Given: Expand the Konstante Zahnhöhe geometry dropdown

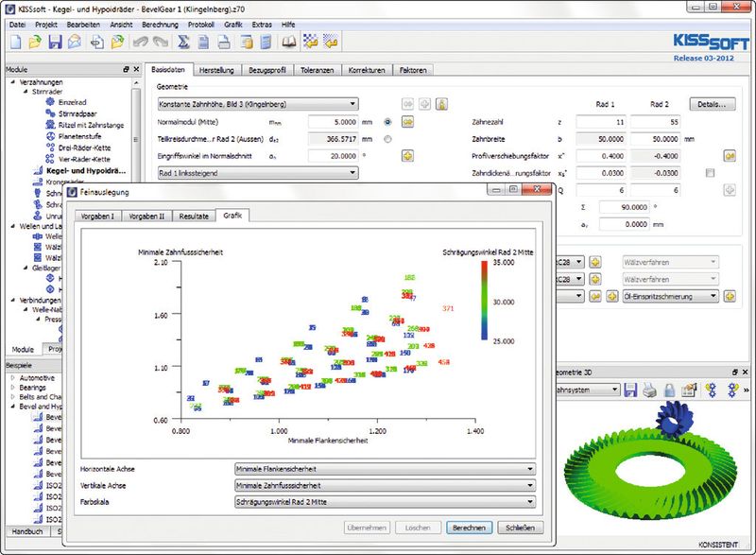Looking at the screenshot, I should (x=257, y=104).
